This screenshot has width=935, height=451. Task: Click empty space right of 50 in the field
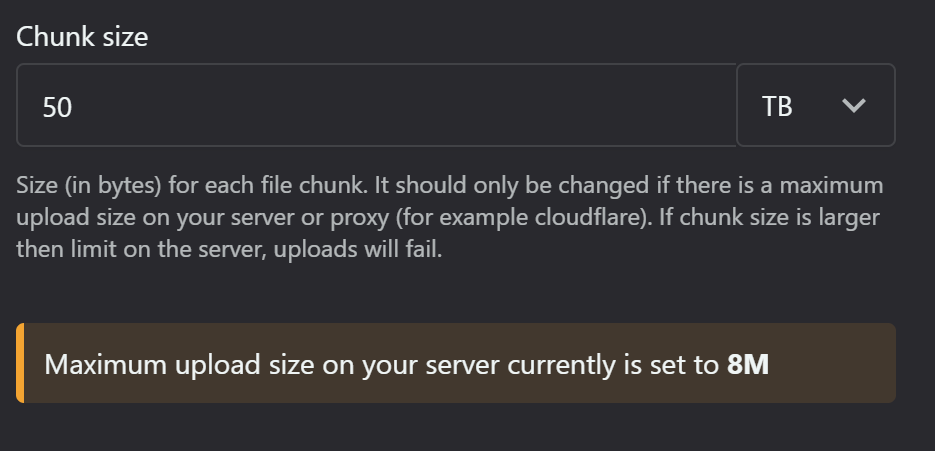point(405,106)
